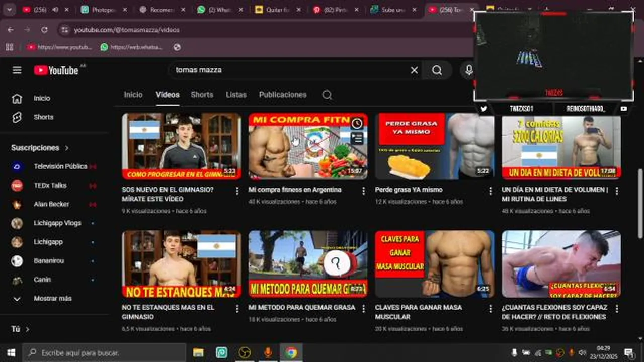The height and width of the screenshot is (362, 644).
Task: Switch to the Shorts channel tab
Action: coord(202,95)
